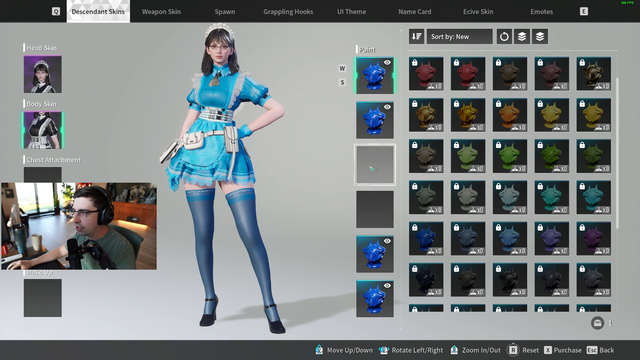Click the W key paint navigation icon

(x=342, y=68)
